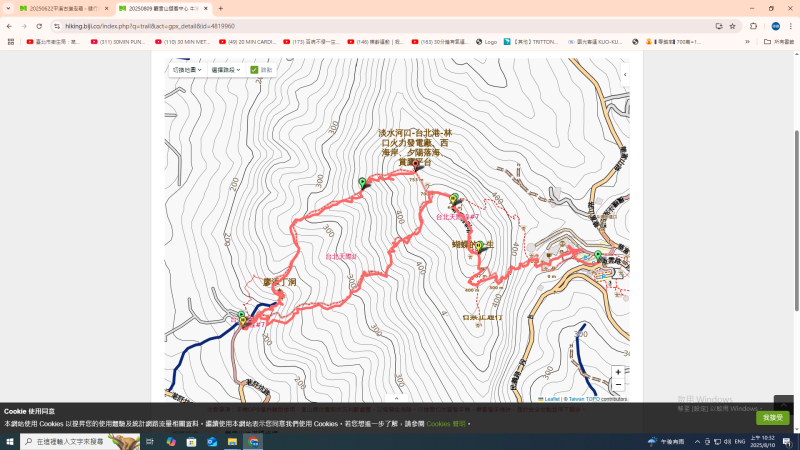Click the yellow waypoint marker near 蝴蝶 label

[x=479, y=245]
